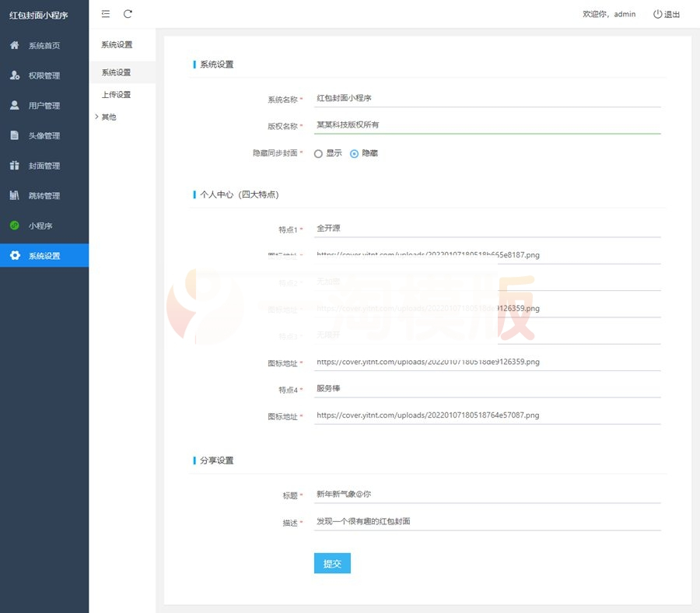
Task: Open the 系统设置 tab in secondary panel
Action: click(114, 72)
